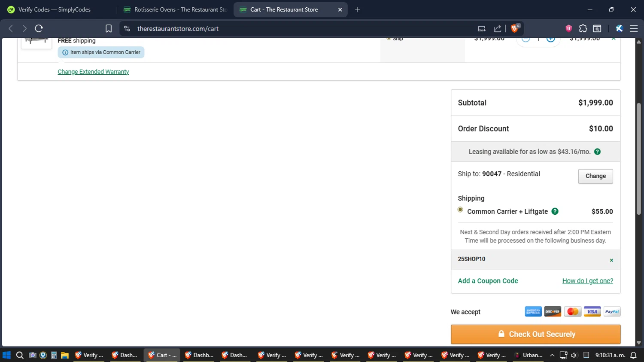644x362 pixels.
Task: Switch to Rotisserie Ovens tab
Action: (175, 9)
